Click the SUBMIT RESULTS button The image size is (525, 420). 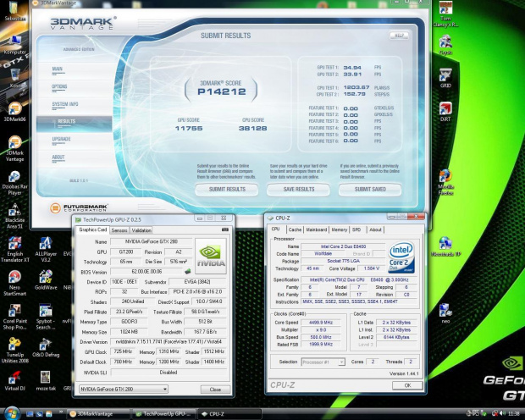point(227,189)
